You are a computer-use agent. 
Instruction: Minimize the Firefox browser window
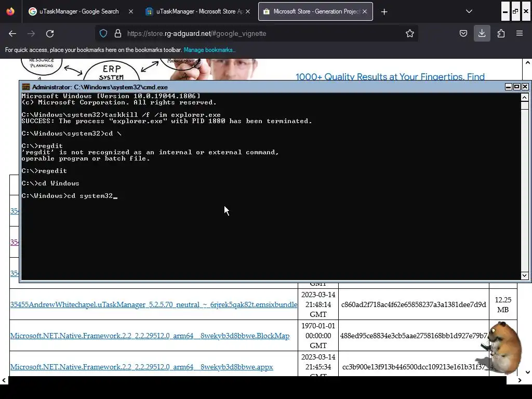(505, 11)
